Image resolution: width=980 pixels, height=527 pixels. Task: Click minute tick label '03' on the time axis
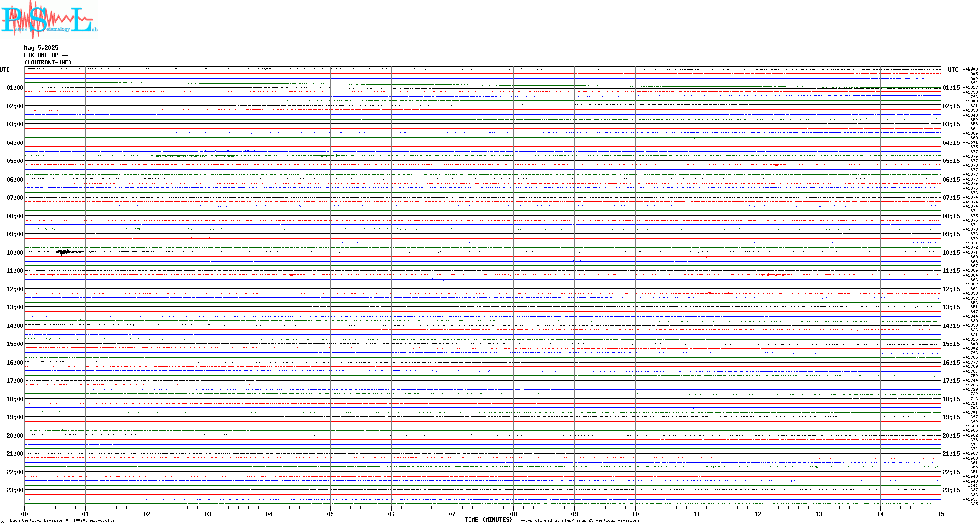click(208, 514)
